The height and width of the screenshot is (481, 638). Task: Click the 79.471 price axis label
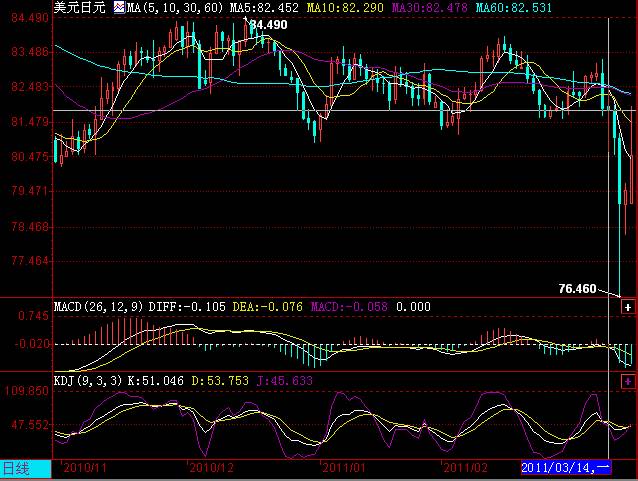click(x=30, y=191)
